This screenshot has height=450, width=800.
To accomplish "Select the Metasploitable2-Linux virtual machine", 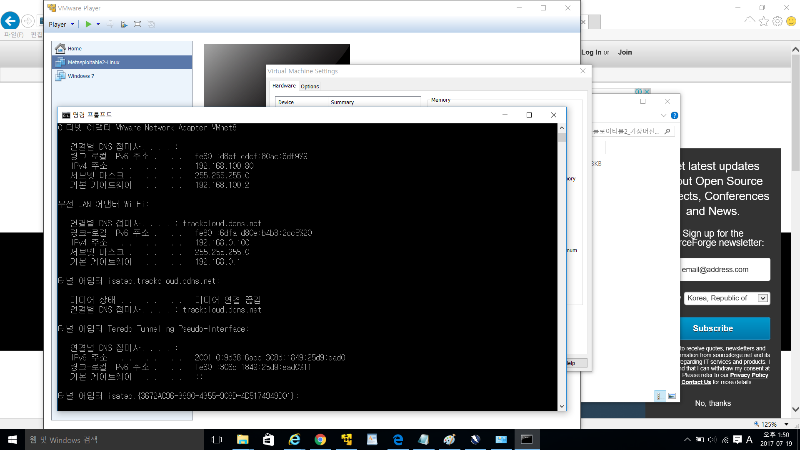I will 122,62.
